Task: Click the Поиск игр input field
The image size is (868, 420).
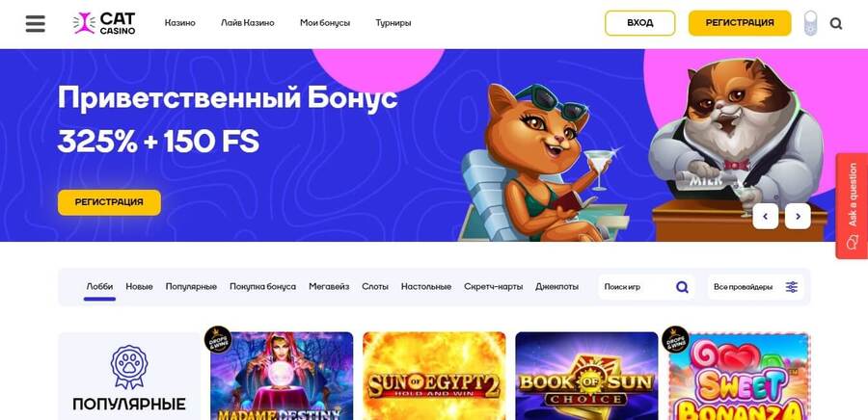Action: point(636,287)
